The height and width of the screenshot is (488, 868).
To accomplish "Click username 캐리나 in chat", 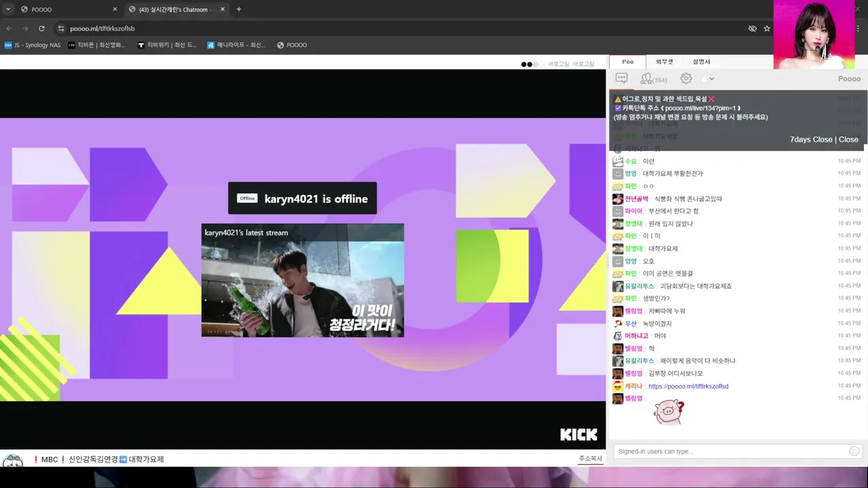I will [633, 386].
